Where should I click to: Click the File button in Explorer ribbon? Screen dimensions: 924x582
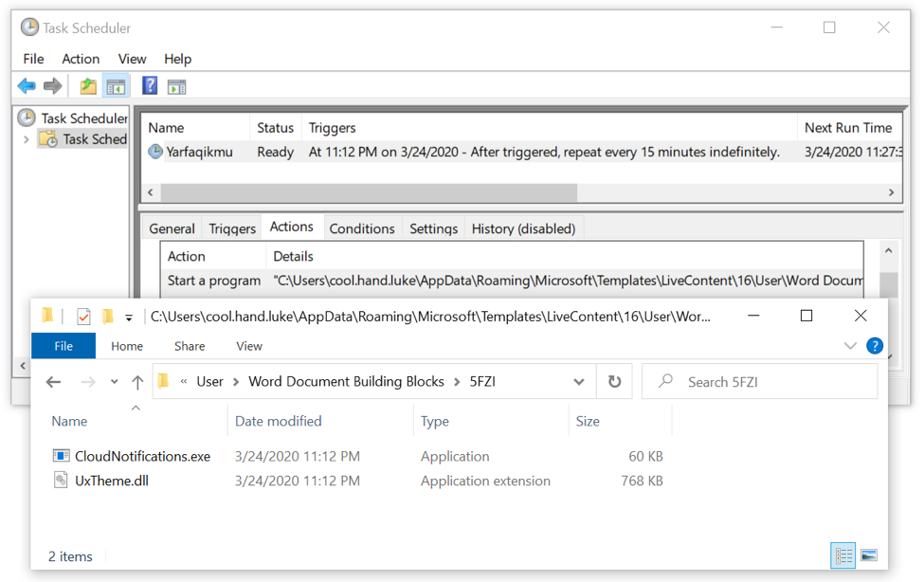click(x=63, y=346)
